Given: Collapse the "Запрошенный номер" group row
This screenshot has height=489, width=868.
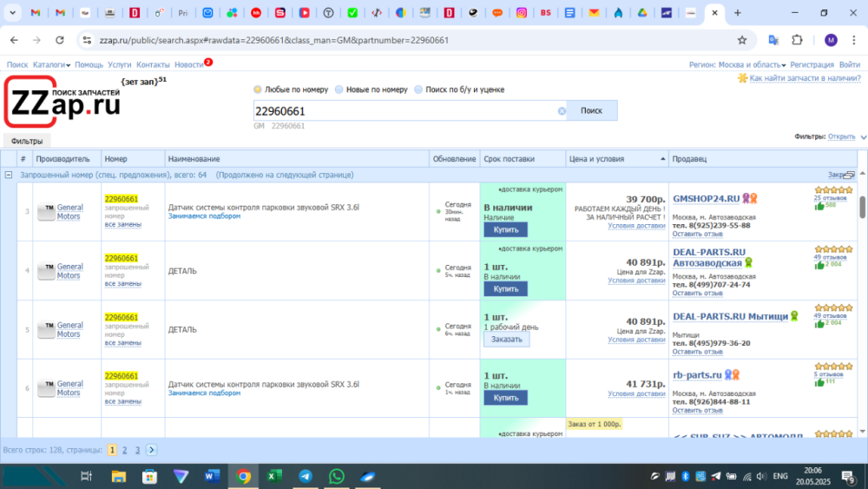Looking at the screenshot, I should coord(9,175).
